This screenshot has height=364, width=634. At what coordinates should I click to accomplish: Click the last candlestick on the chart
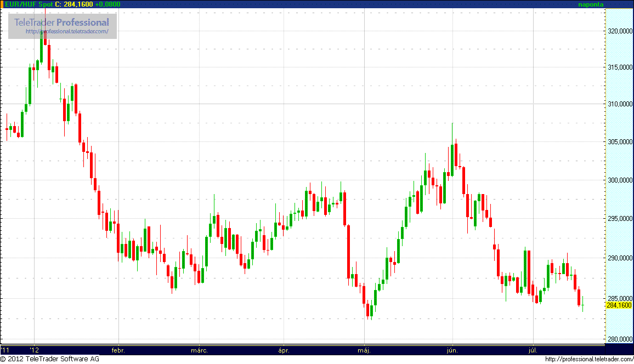tap(582, 305)
